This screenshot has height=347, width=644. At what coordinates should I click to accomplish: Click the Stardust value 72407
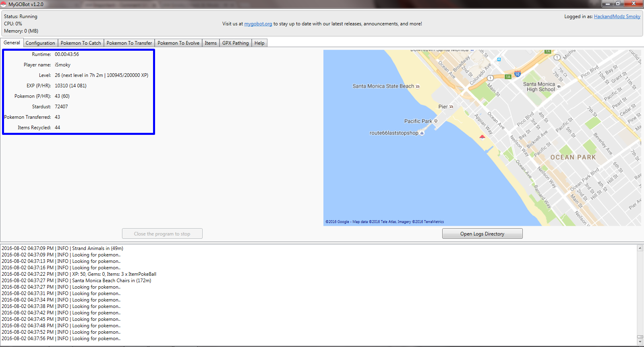[61, 107]
